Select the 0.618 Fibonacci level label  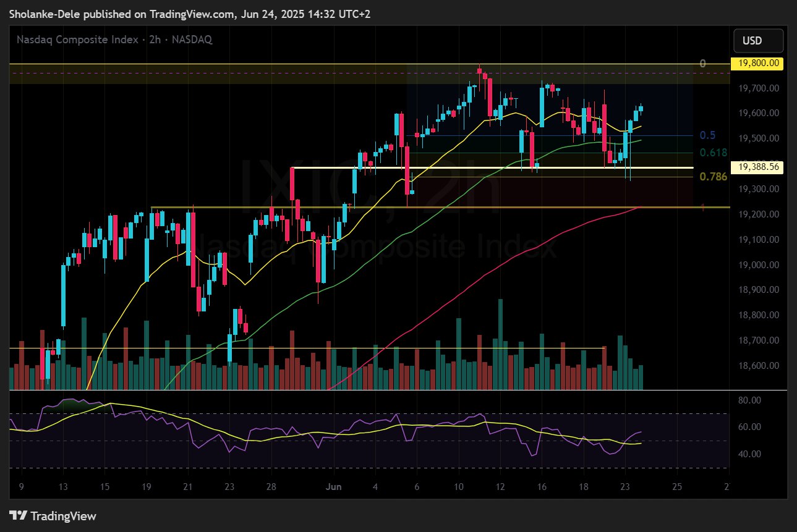tap(713, 152)
